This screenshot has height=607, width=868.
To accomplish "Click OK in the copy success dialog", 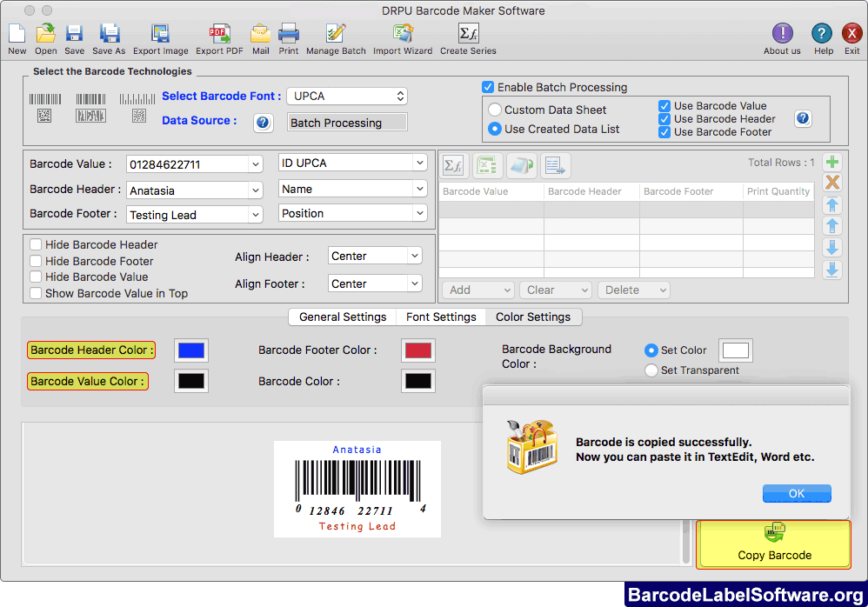I will click(x=797, y=493).
